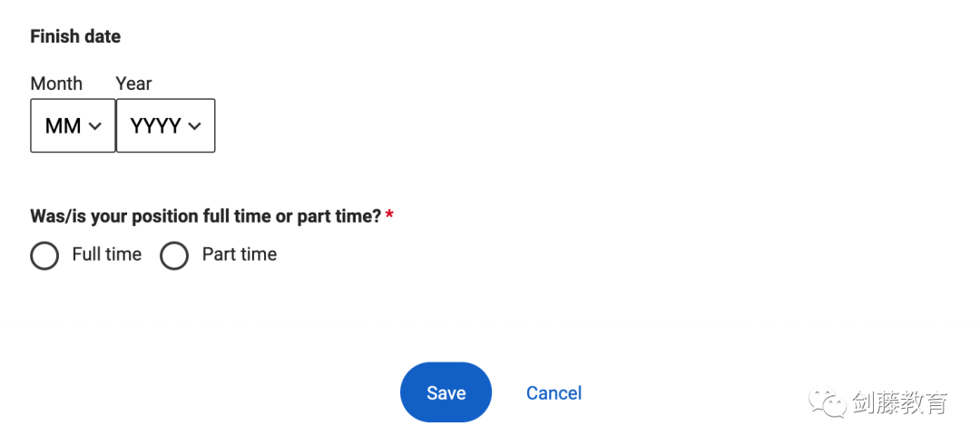Click the MM placeholder text
This screenshot has height=446, width=980.
tap(64, 126)
